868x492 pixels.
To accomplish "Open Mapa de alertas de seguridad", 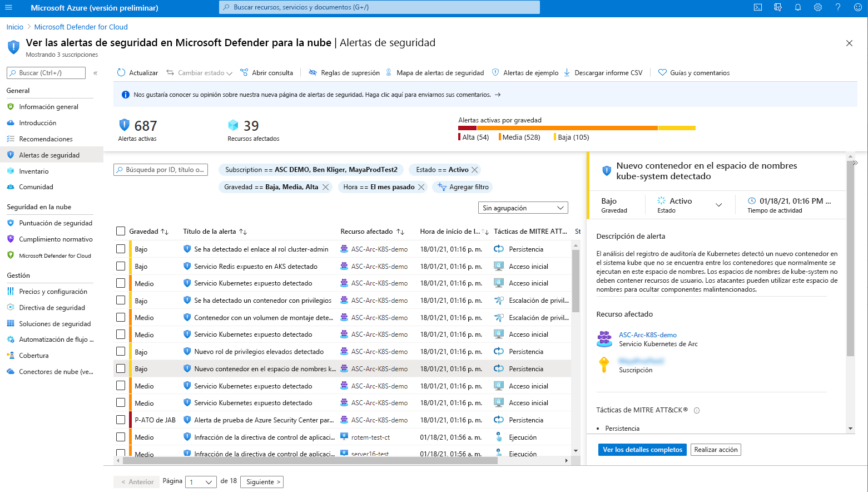I will (x=435, y=73).
